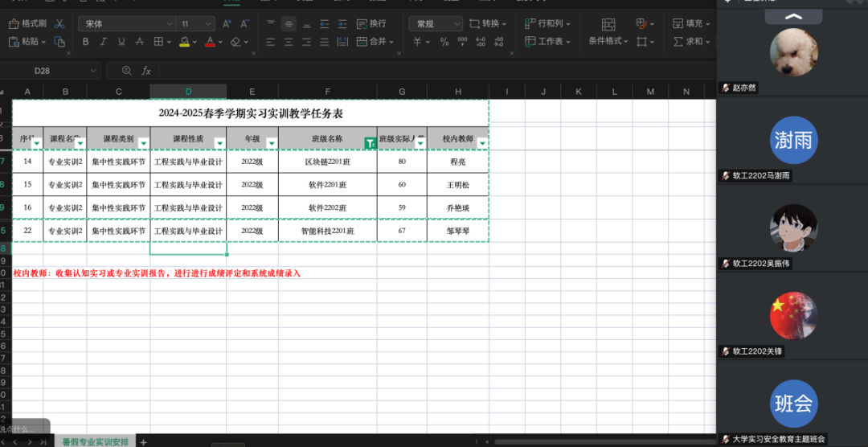Expand the 合并 merge cells dropdown

point(392,42)
